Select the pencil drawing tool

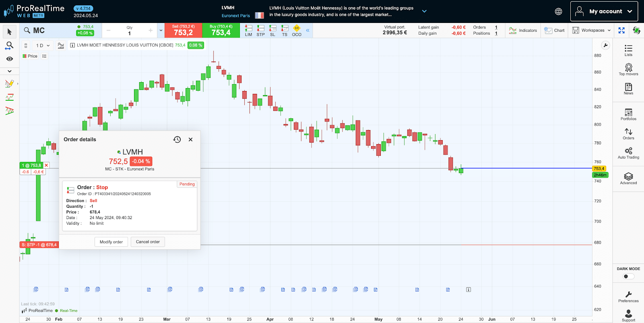(10, 84)
